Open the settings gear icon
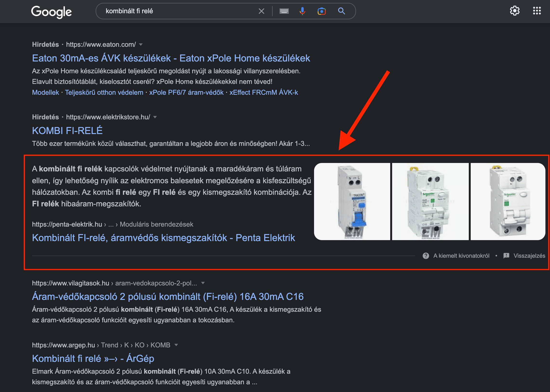Screen dimensions: 550x392 tap(515, 11)
